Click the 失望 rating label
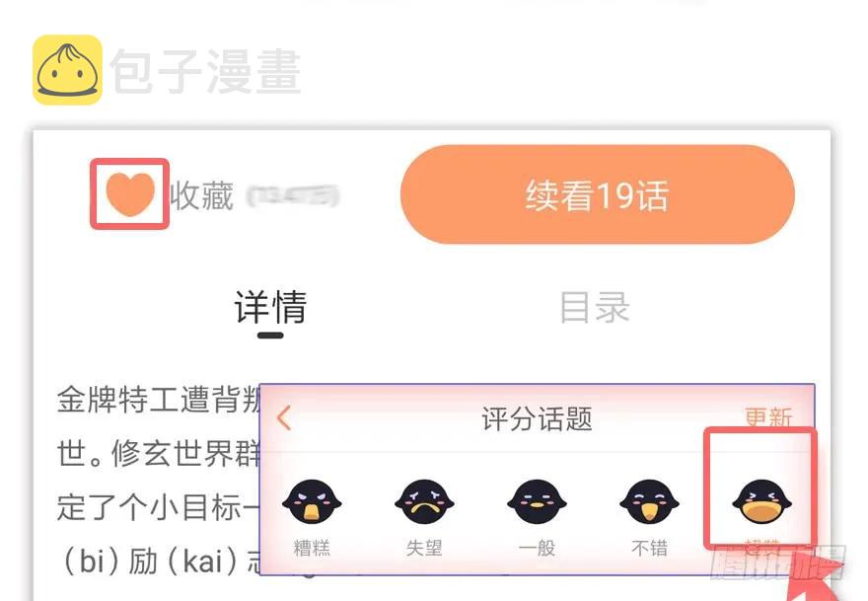Image resolution: width=868 pixels, height=601 pixels. pyautogui.click(x=424, y=548)
